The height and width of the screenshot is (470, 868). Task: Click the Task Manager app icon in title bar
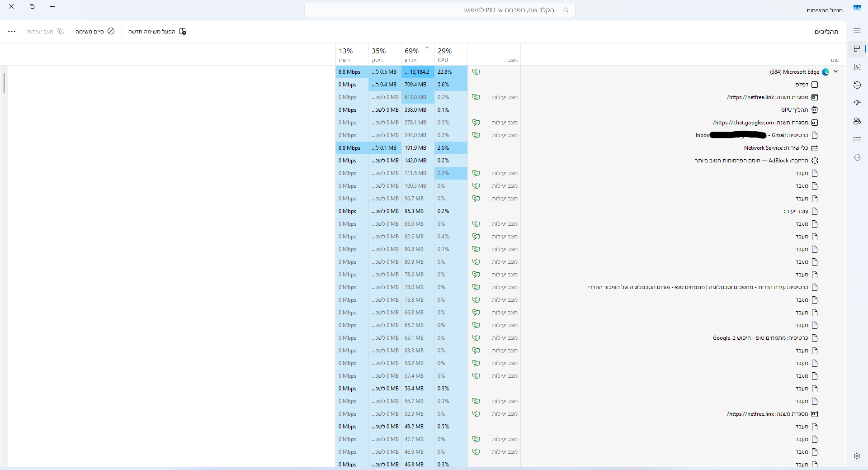pyautogui.click(x=857, y=8)
